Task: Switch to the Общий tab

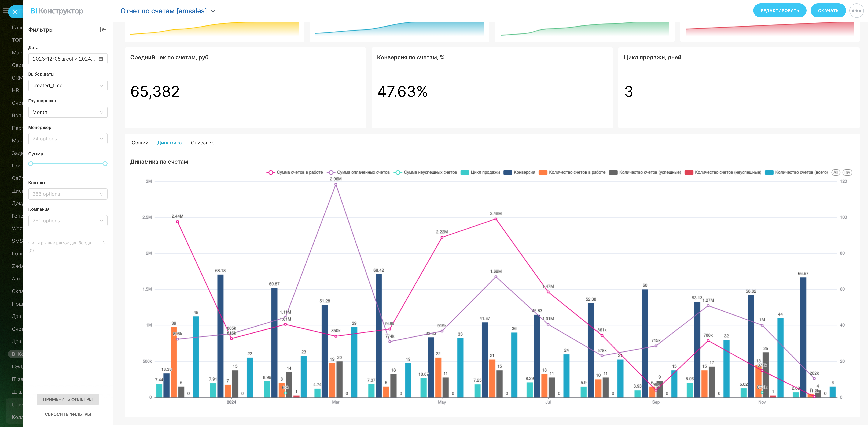Action: click(x=140, y=143)
